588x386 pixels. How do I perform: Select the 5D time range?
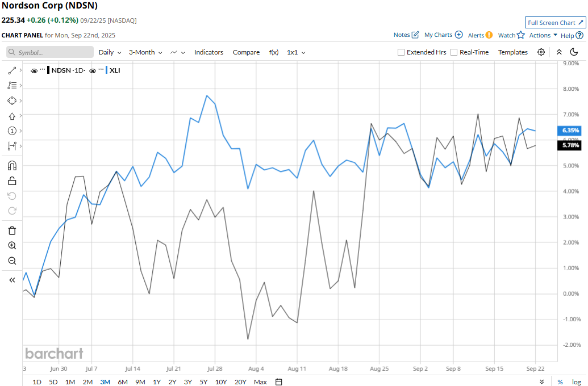click(x=53, y=381)
